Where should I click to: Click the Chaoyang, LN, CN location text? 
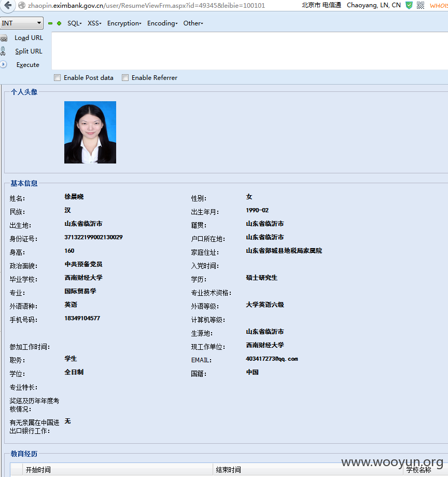[373, 5]
